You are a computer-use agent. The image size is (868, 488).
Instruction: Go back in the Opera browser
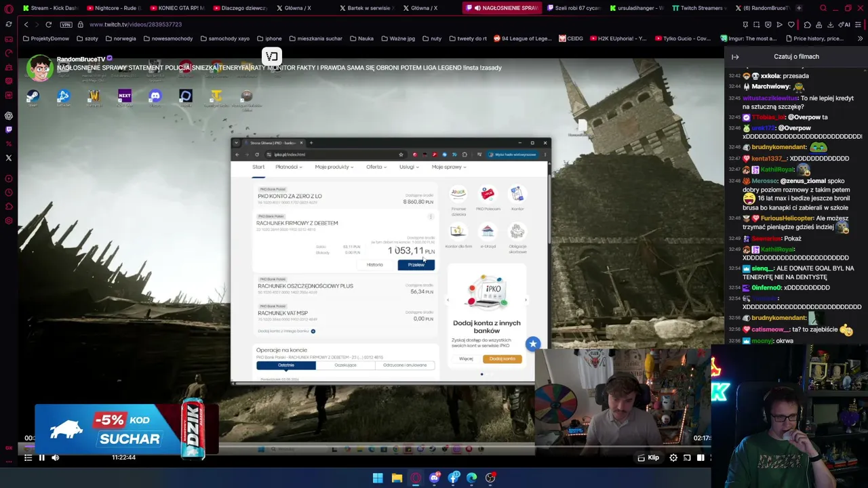(x=26, y=24)
